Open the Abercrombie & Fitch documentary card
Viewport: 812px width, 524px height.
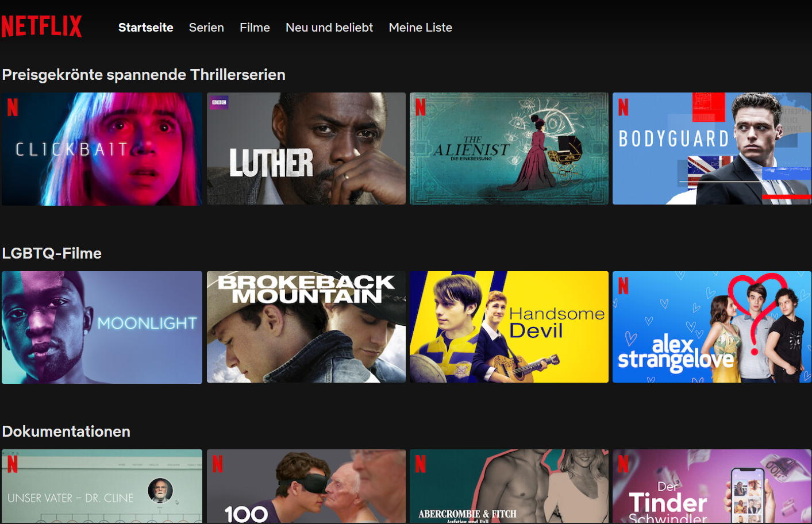[x=509, y=486]
